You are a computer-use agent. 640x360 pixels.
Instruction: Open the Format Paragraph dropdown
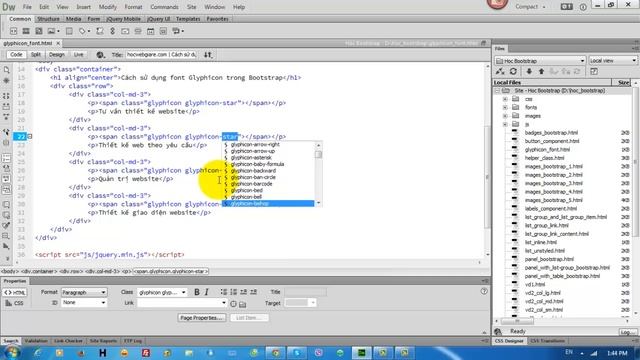click(x=84, y=292)
